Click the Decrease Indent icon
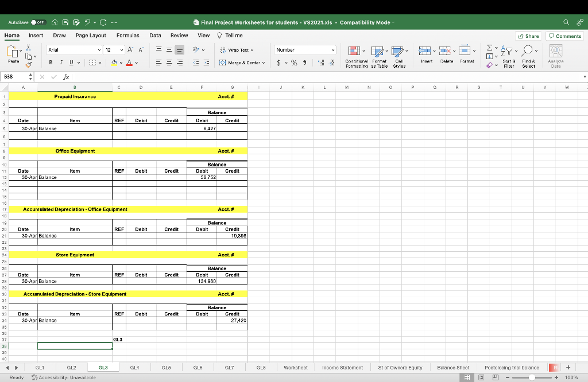The width and height of the screenshot is (588, 382). (196, 63)
